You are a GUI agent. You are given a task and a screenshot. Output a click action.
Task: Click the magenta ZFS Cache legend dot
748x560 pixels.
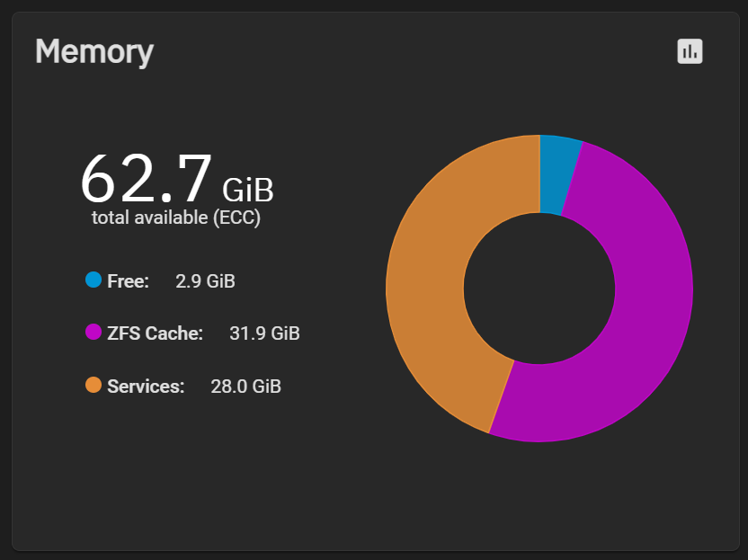[93, 332]
